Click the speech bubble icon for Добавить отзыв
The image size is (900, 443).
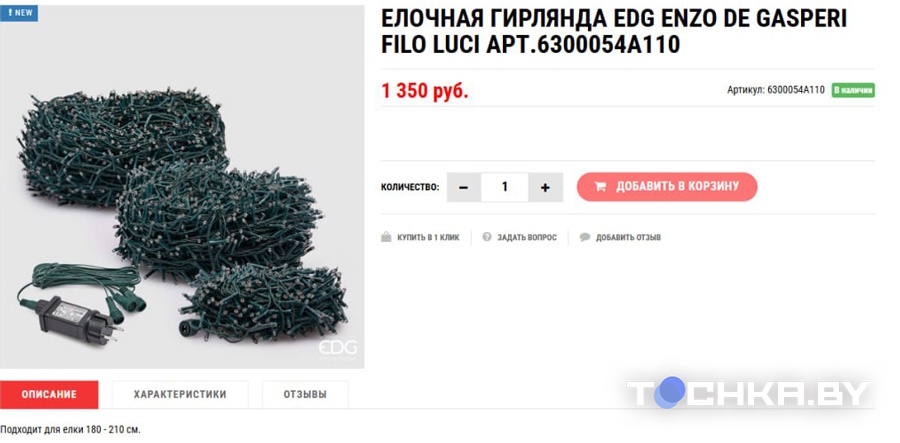[x=585, y=237]
